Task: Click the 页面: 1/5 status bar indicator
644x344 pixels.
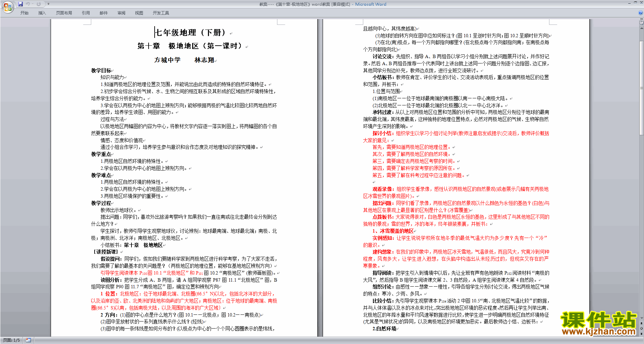Action: tap(11, 340)
